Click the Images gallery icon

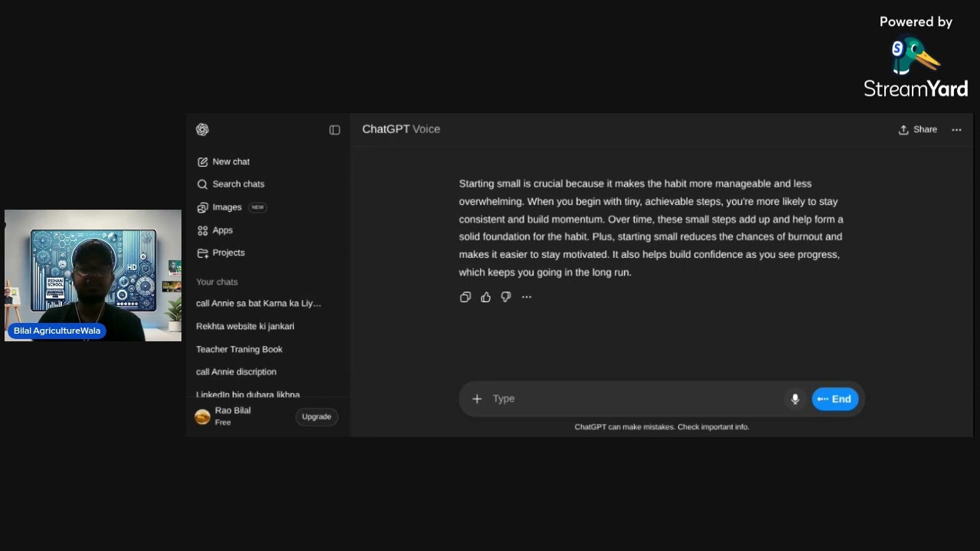pyautogui.click(x=202, y=207)
